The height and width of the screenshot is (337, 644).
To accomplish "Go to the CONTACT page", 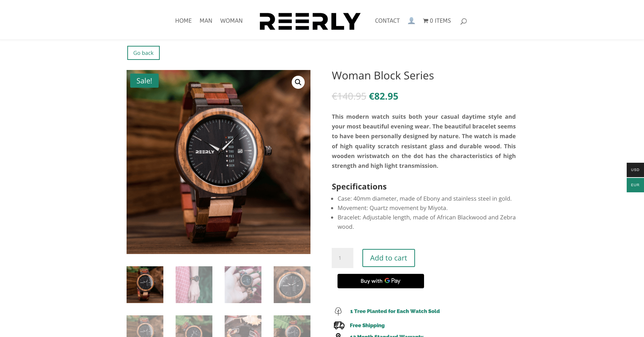I will coord(387,21).
